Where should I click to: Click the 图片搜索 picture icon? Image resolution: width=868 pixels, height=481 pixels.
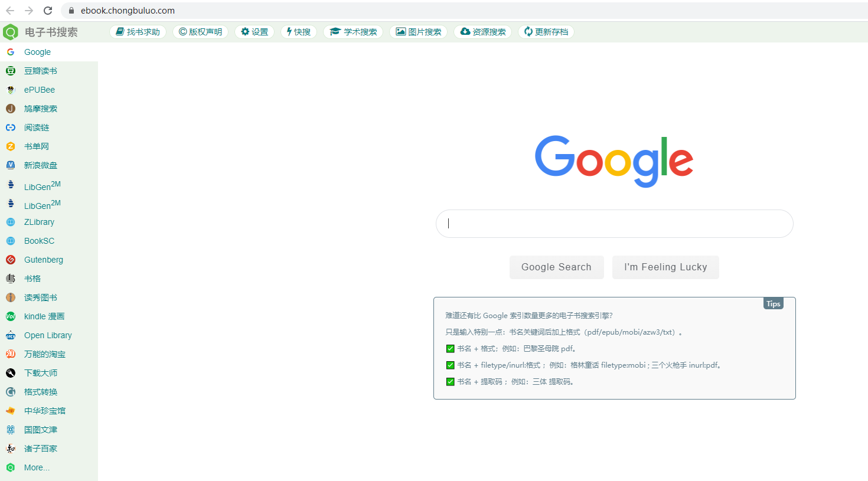pyautogui.click(x=419, y=31)
